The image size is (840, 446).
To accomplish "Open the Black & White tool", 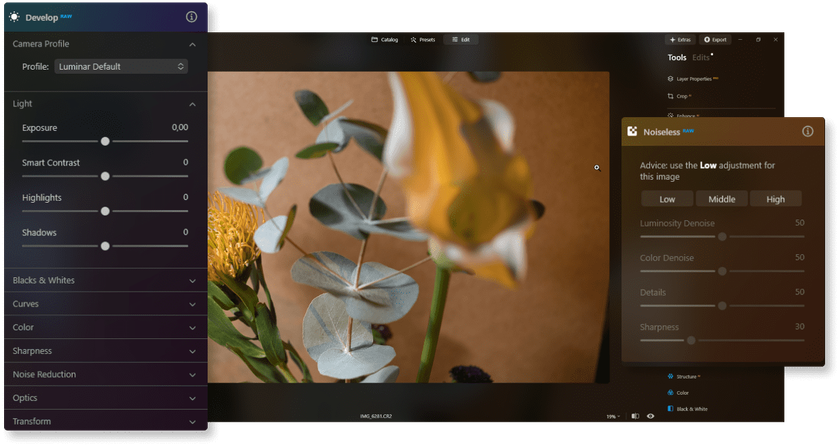I will coord(687,409).
